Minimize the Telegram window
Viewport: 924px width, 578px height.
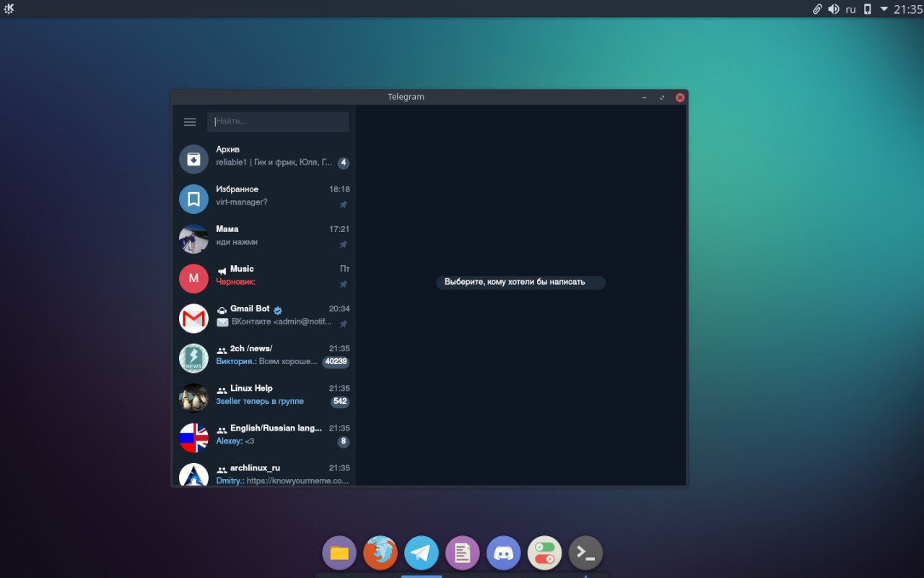(x=644, y=97)
